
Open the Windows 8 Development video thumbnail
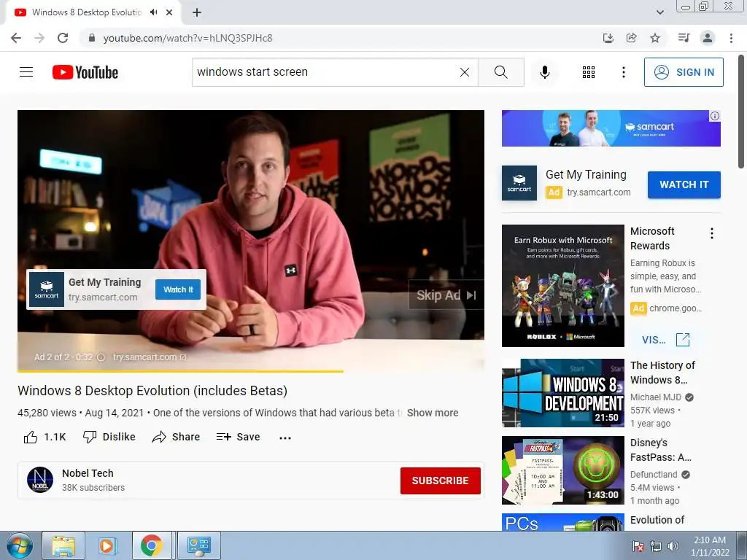pyautogui.click(x=562, y=393)
